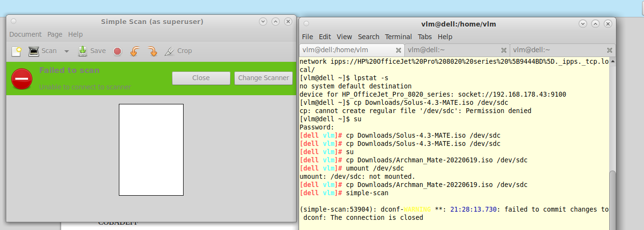
Task: Open the Search menu in the terminal
Action: click(369, 37)
